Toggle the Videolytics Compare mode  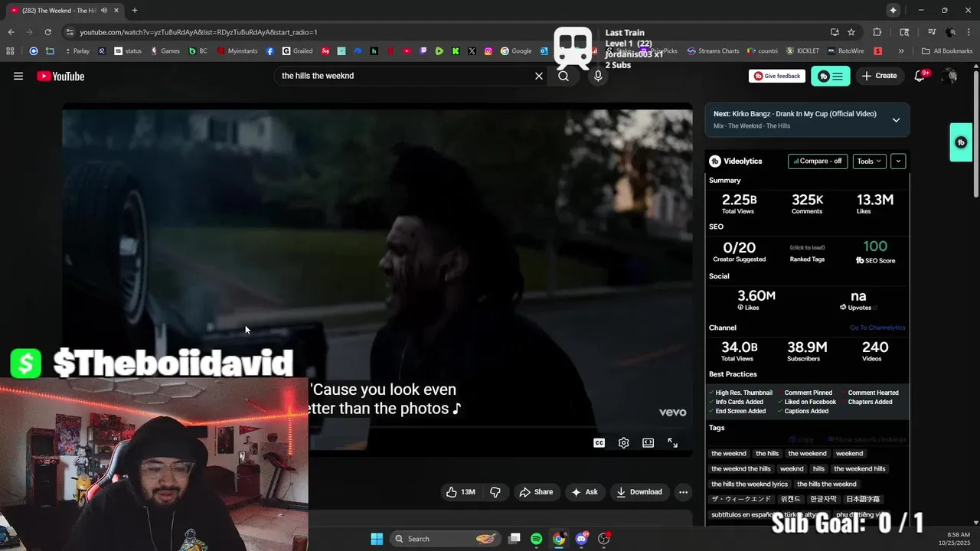[x=818, y=161]
